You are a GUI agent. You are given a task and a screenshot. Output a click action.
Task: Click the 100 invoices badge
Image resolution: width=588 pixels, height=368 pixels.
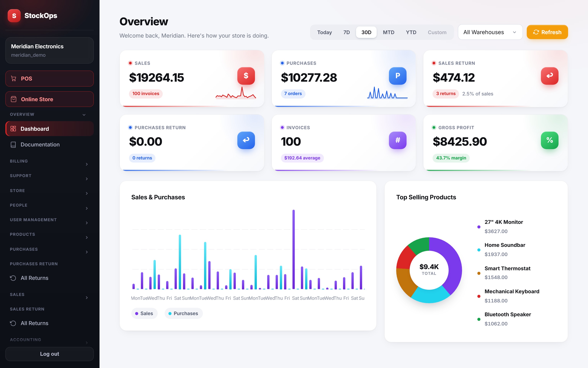(x=145, y=94)
